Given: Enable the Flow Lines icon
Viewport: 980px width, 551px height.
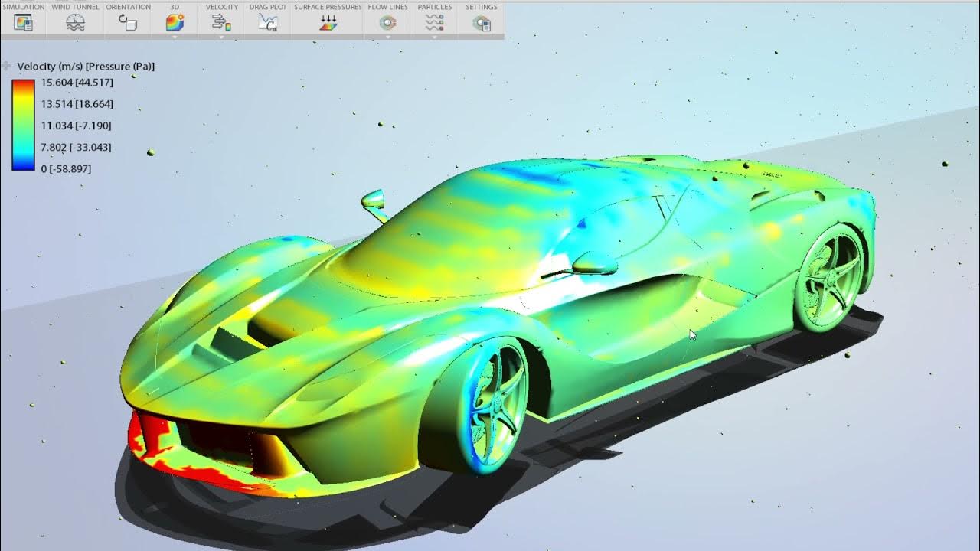Looking at the screenshot, I should pos(387,23).
